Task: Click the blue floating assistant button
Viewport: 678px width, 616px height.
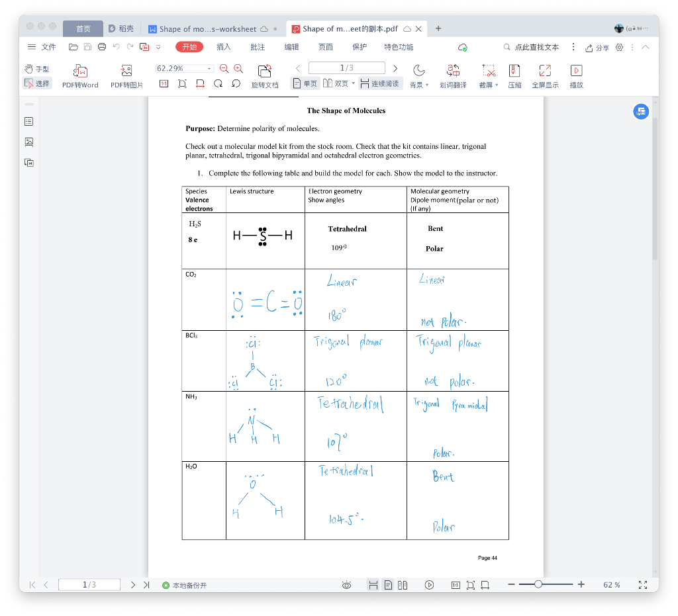Action: pyautogui.click(x=641, y=111)
